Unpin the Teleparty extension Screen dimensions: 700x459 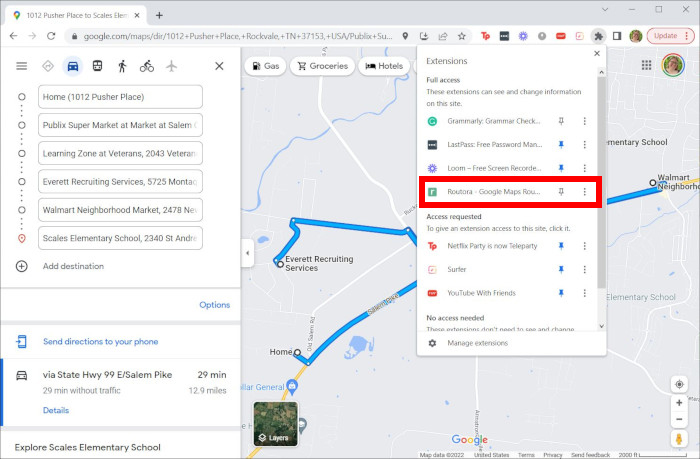click(x=561, y=246)
